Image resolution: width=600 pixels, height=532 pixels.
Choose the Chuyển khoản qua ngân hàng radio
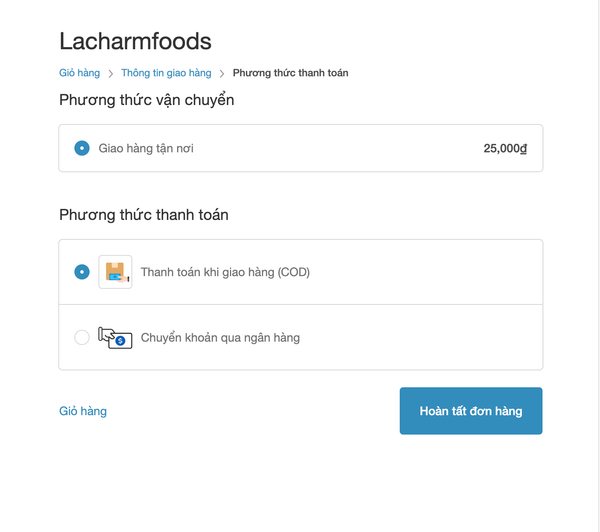tap(82, 338)
